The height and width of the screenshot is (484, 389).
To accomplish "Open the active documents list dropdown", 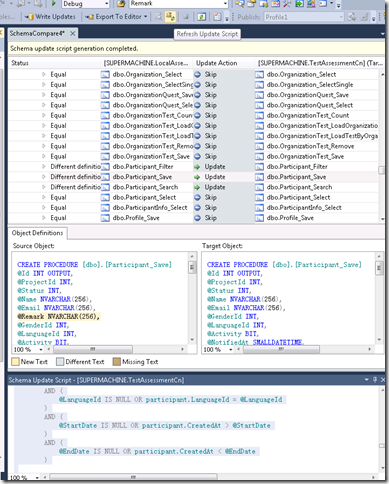I will [382, 34].
